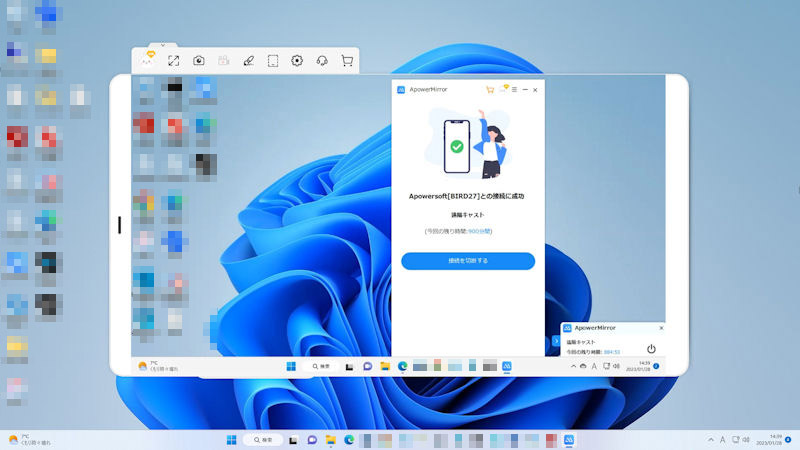Close the small ApowerMirror popup panel

pyautogui.click(x=661, y=328)
